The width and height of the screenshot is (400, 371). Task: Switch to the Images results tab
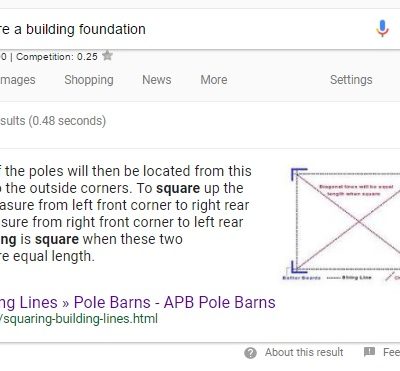click(x=17, y=80)
